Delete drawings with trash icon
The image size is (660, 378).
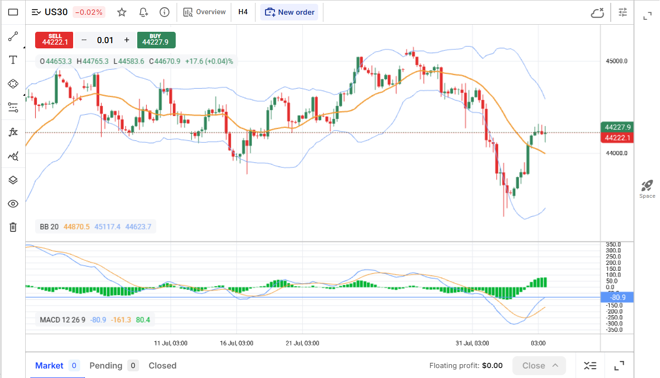(x=13, y=227)
